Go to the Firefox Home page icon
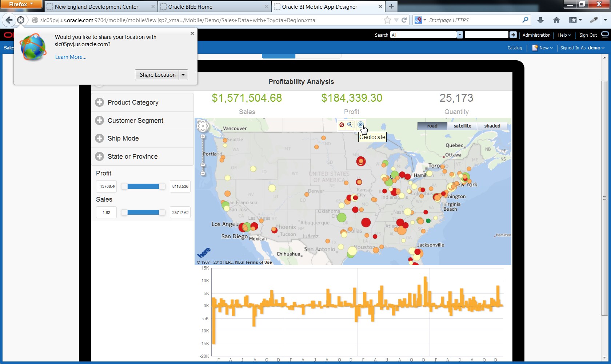The width and height of the screenshot is (611, 364). [556, 20]
